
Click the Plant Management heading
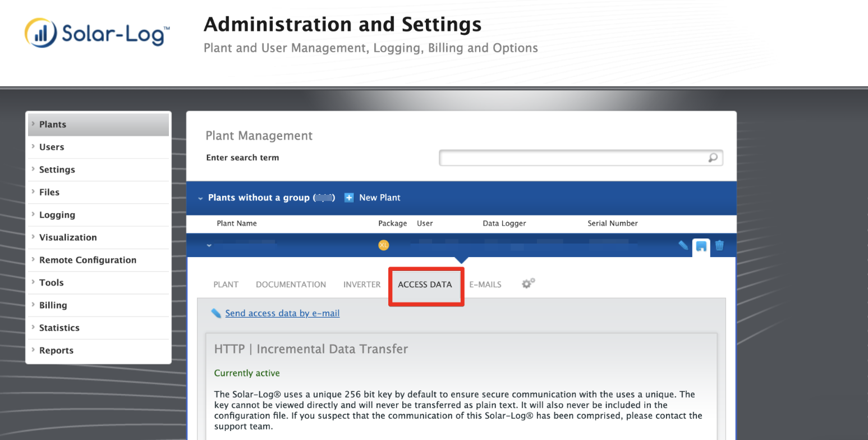[259, 136]
